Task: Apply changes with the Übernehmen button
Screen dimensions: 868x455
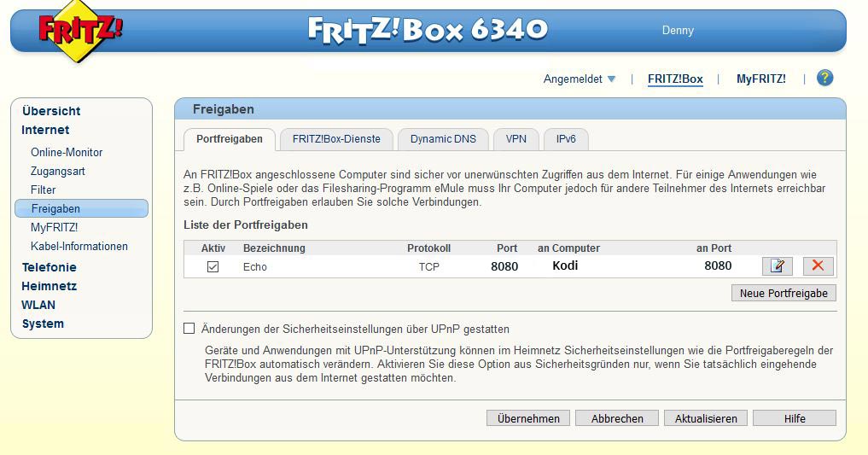Action: click(528, 418)
